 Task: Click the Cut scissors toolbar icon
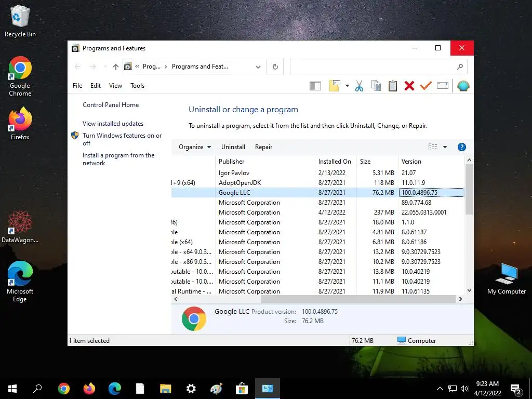(359, 86)
